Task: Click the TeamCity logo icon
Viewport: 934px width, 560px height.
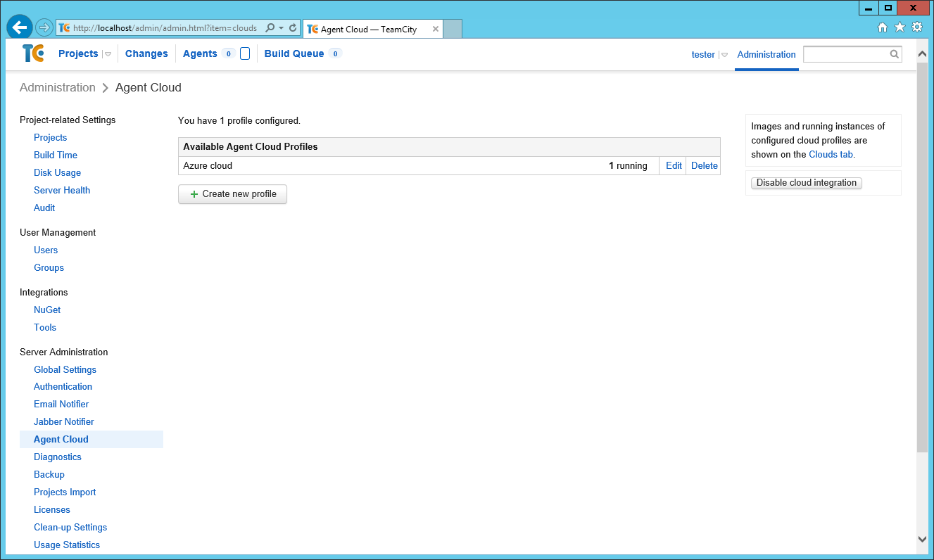Action: (33, 53)
